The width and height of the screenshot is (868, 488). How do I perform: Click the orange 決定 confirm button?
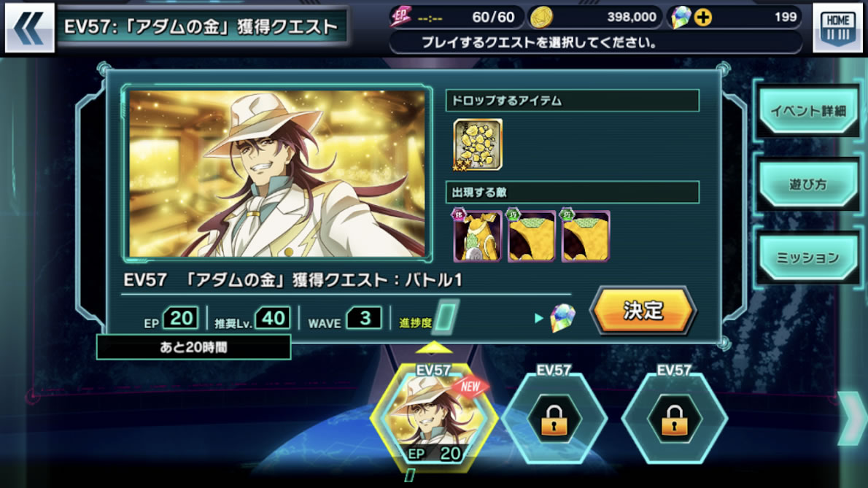pos(643,311)
